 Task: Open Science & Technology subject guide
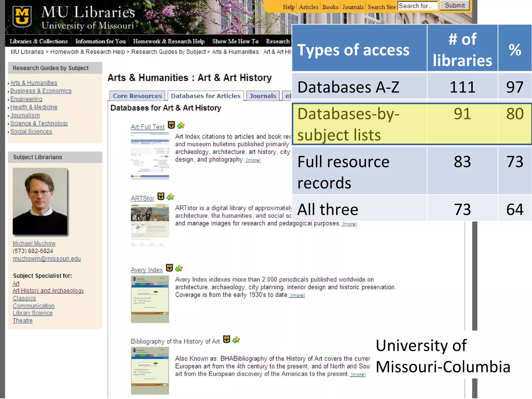39,123
